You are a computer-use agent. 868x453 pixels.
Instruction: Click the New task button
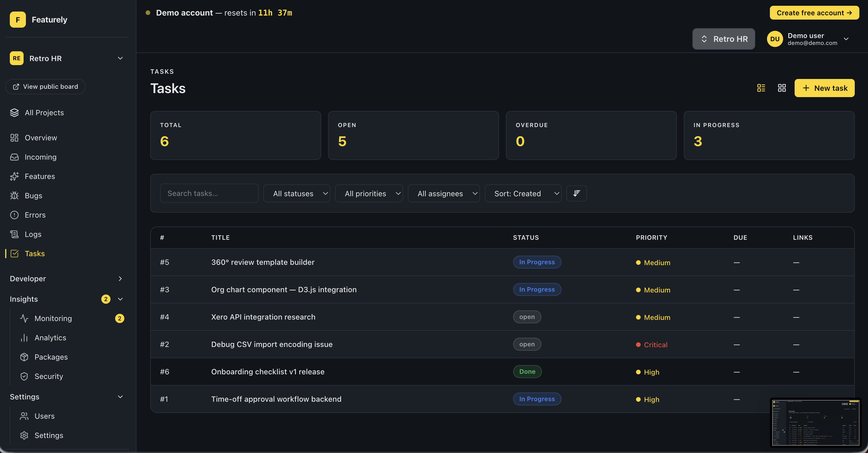824,88
